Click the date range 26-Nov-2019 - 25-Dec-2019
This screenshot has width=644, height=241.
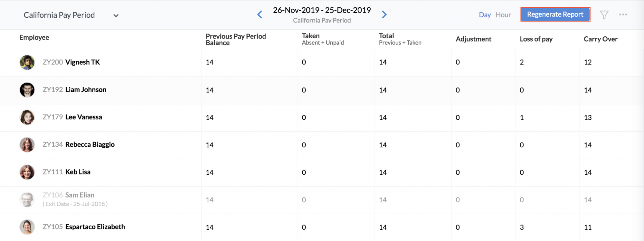pyautogui.click(x=322, y=10)
